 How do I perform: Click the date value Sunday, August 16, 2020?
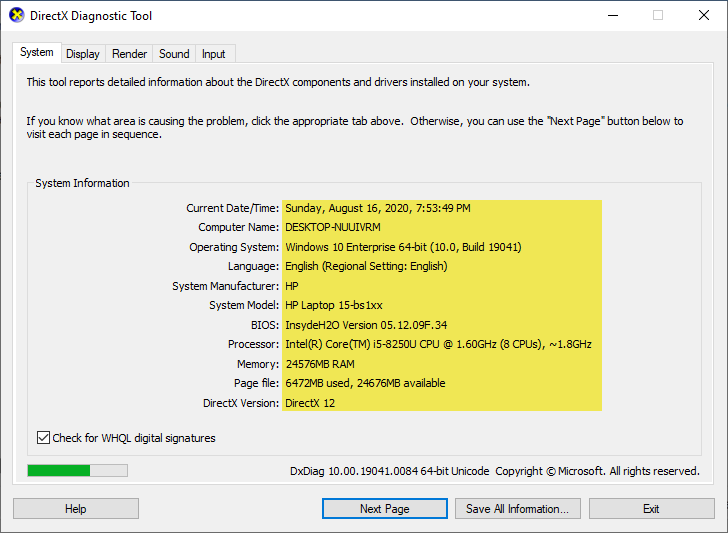click(377, 208)
